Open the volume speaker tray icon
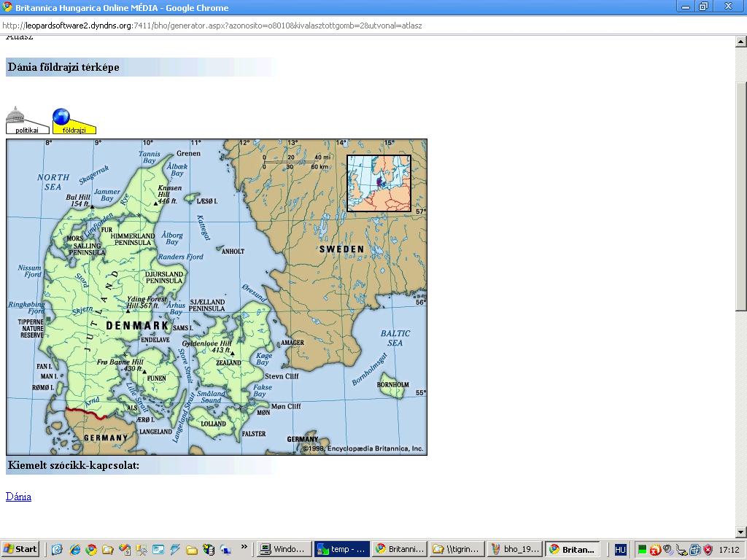 [x=668, y=550]
